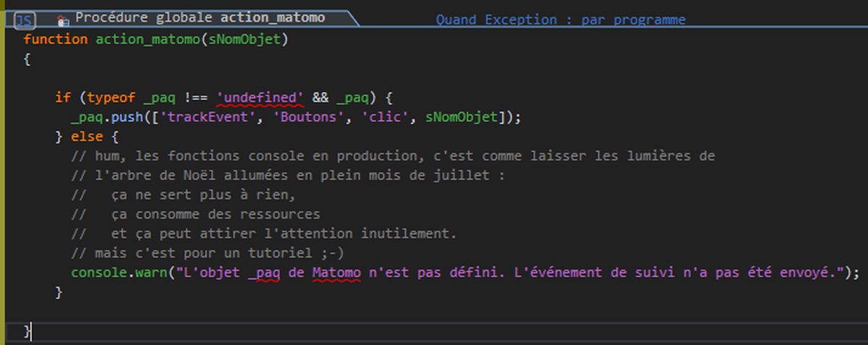Click the comment 'ça ne sert plus à rien'
This screenshot has width=868, height=345.
pyautogui.click(x=204, y=195)
